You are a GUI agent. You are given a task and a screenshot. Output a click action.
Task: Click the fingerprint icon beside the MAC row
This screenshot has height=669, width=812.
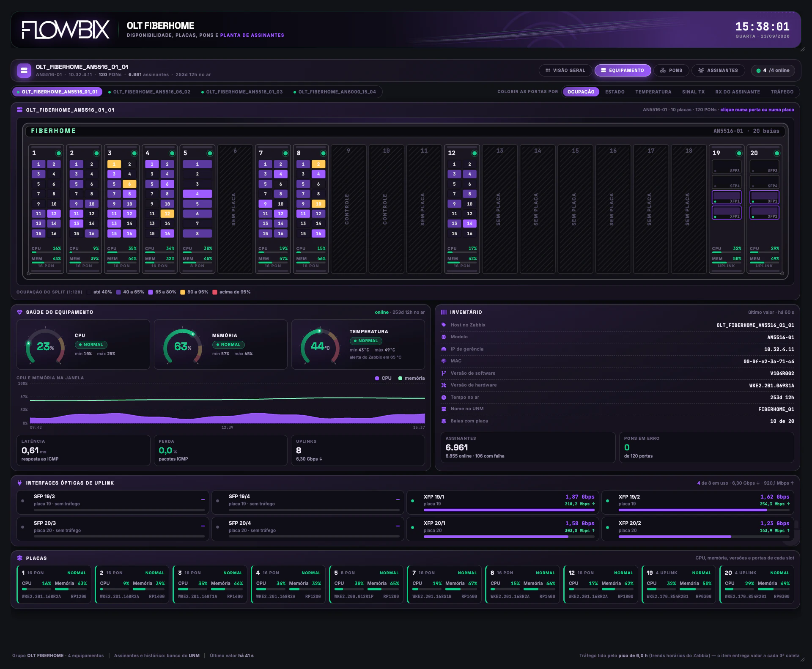[444, 361]
